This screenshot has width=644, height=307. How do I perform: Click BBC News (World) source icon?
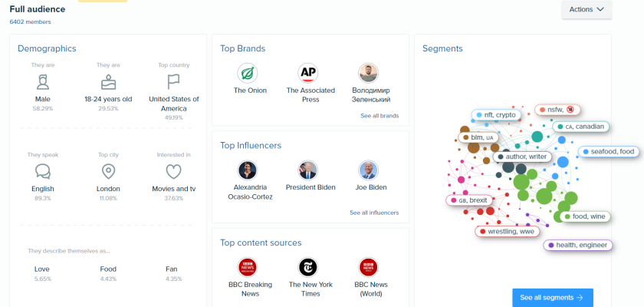click(369, 267)
